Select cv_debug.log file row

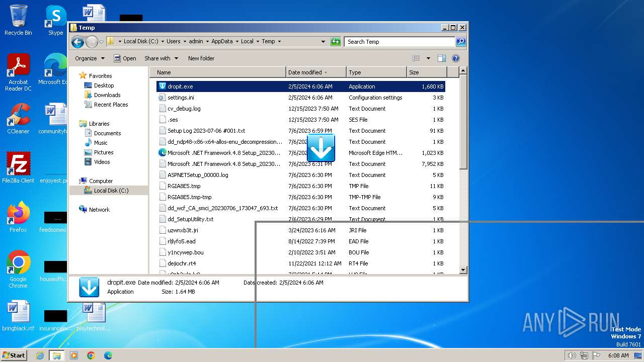tap(300, 109)
